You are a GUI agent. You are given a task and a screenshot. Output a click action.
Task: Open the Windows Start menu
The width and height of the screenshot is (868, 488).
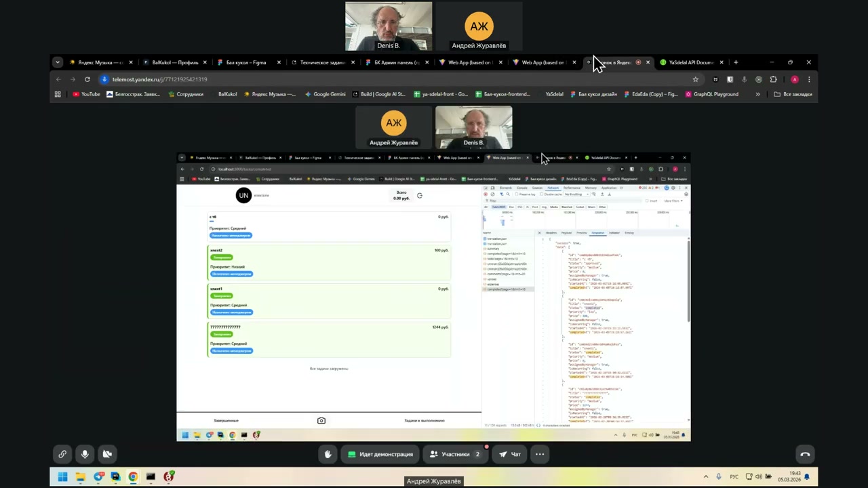62,477
